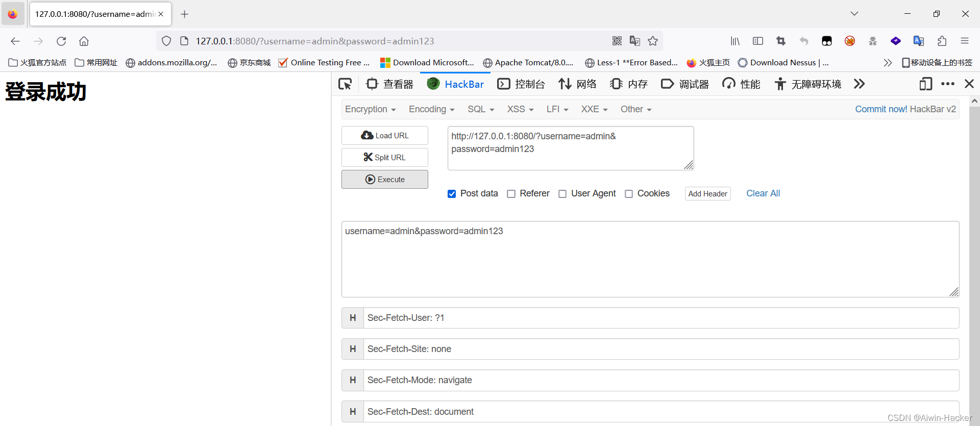Bookmark this page with the star icon
This screenshot has width=980, height=426.
tap(653, 41)
